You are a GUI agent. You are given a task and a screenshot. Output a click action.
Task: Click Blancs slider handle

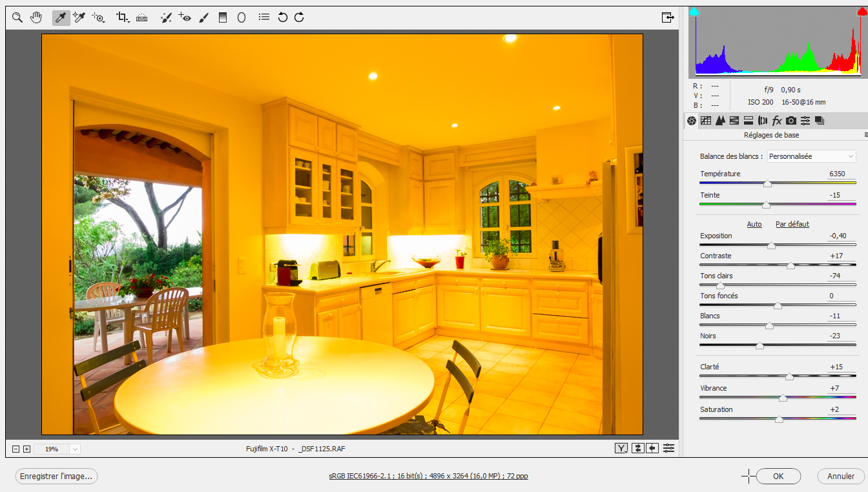coord(769,326)
